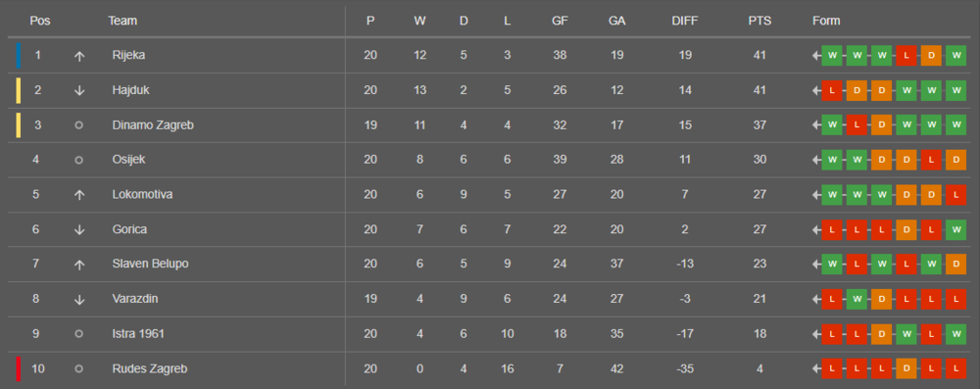This screenshot has width=980, height=389.
Task: Click the green W form badge in Varazdin's row
Action: 857,299
